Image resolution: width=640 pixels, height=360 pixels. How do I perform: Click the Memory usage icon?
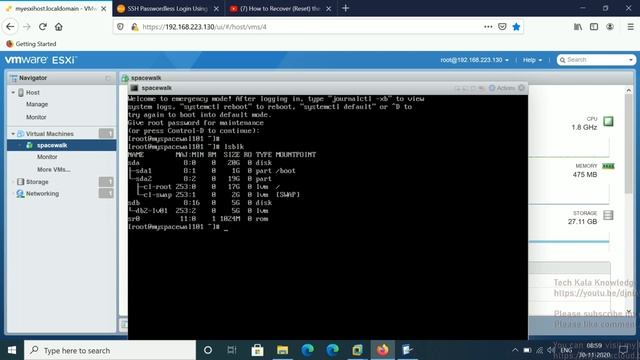pyautogui.click(x=608, y=166)
